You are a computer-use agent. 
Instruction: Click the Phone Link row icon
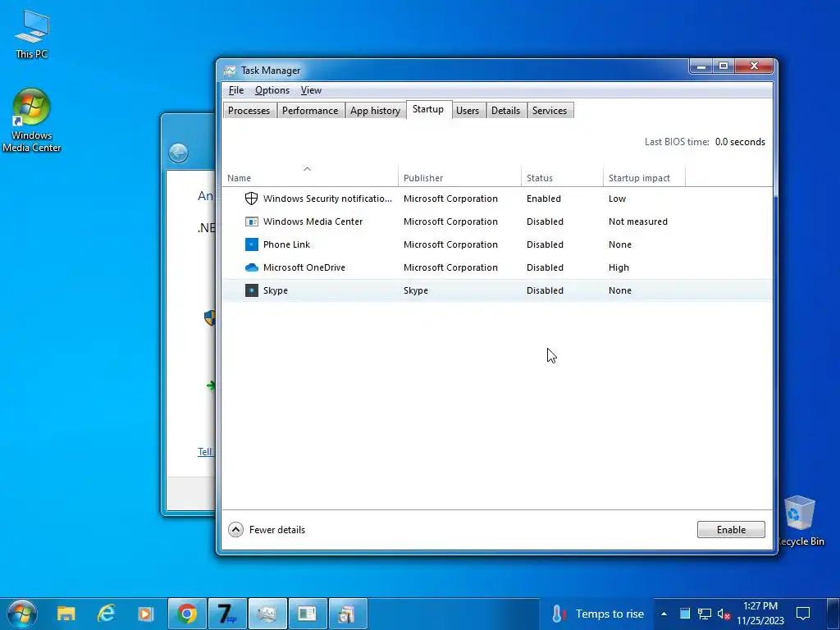pyautogui.click(x=251, y=244)
